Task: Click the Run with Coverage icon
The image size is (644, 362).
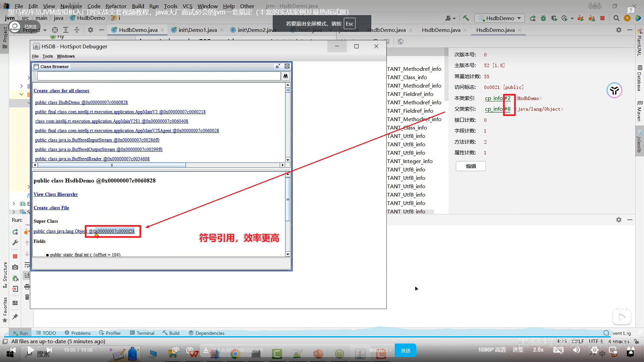Action: click(x=554, y=18)
